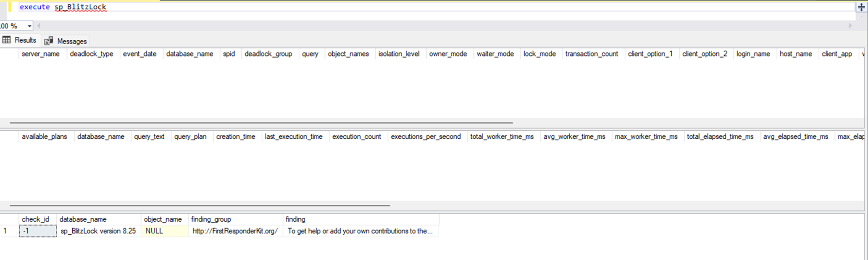Select the NULL object_name cell
Screen dimensions: 868x260
165,231
